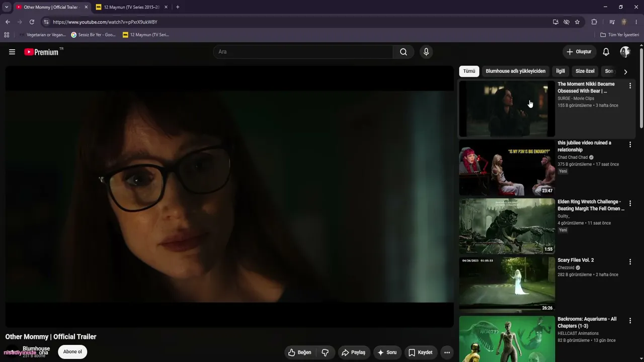Open options for The Moment Nikki video
Screen dimensions: 644x362
click(630, 86)
